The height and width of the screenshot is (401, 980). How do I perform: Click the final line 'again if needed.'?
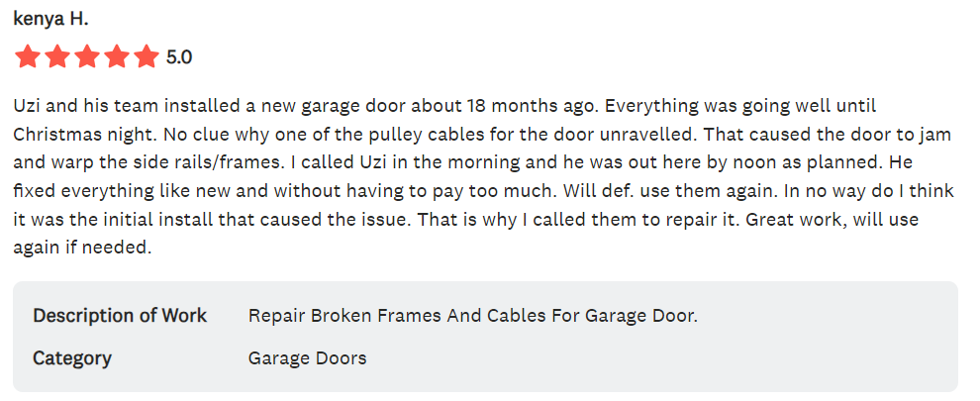coord(82,248)
